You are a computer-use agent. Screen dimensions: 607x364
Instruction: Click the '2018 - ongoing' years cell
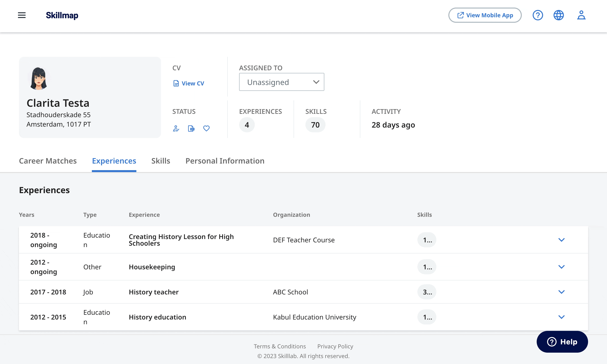click(44, 240)
